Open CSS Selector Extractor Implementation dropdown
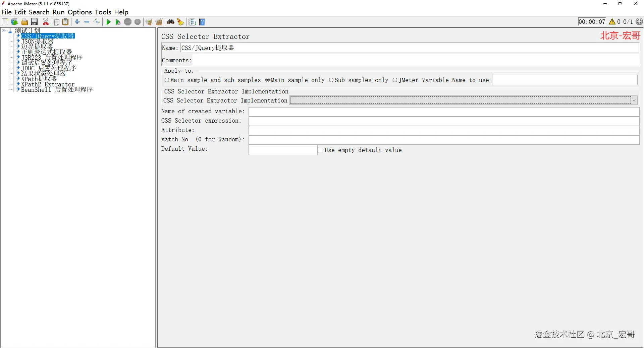The width and height of the screenshot is (644, 348). click(x=463, y=100)
